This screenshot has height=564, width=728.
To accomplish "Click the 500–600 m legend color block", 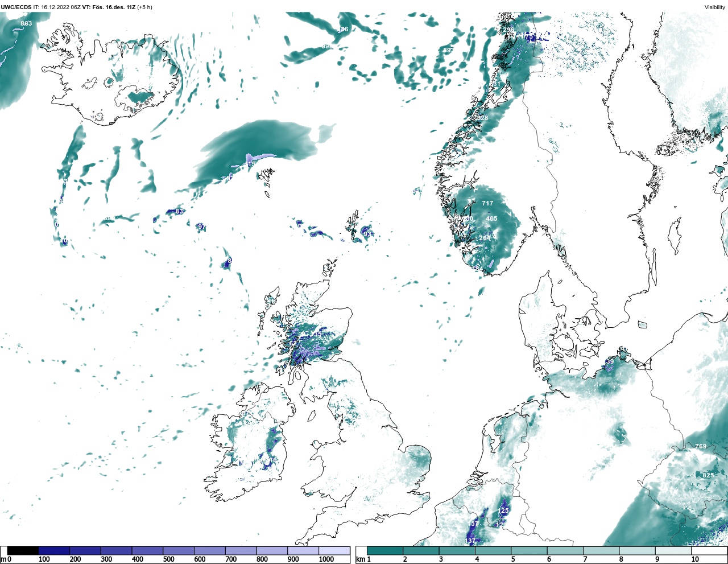I will (178, 550).
